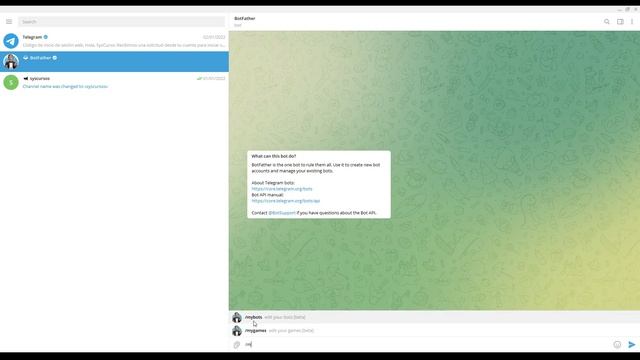Image resolution: width=640 pixels, height=360 pixels.
Task: Open the chat options three-dot menu
Action: pyautogui.click(x=632, y=22)
